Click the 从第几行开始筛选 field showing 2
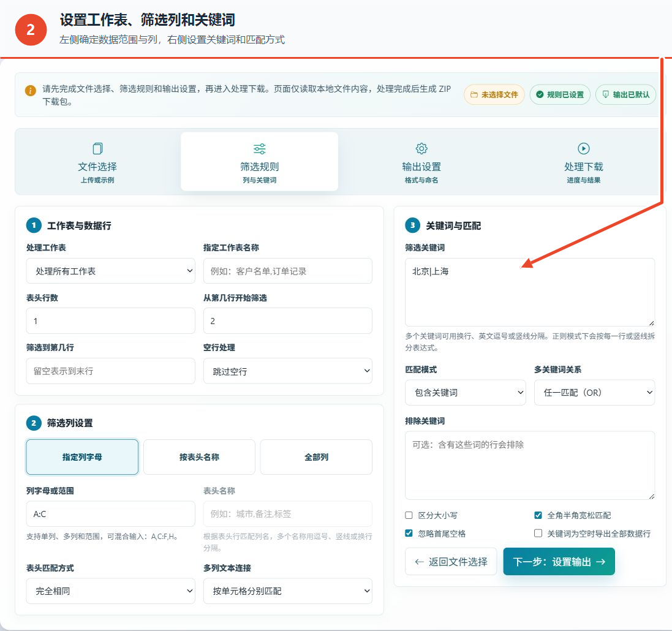The width and height of the screenshot is (672, 631). tap(287, 320)
